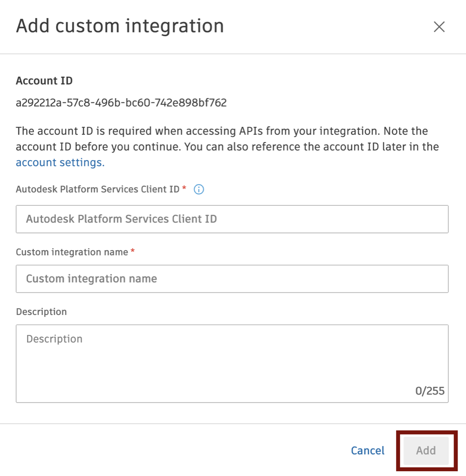Click the close icon in the top-right corner

[x=439, y=27]
